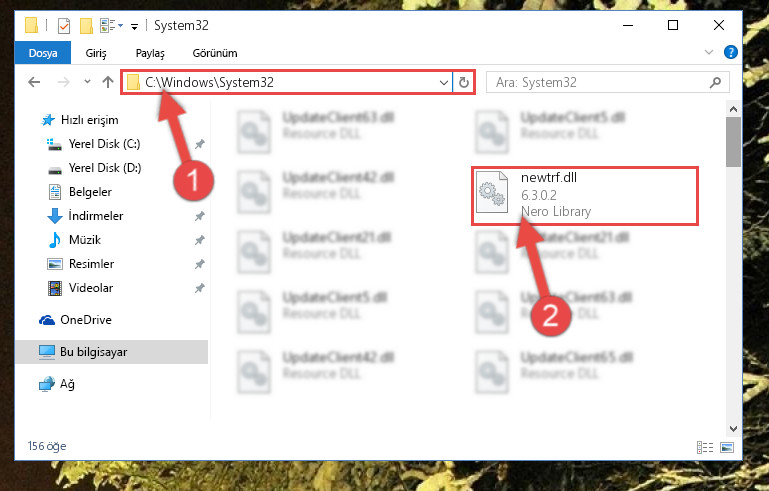
Task: Refresh the System32 folder view
Action: click(x=463, y=82)
